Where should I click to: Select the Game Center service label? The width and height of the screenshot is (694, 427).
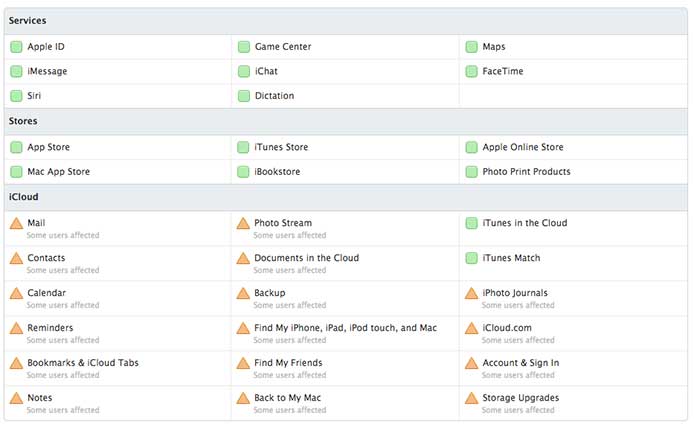point(283,46)
